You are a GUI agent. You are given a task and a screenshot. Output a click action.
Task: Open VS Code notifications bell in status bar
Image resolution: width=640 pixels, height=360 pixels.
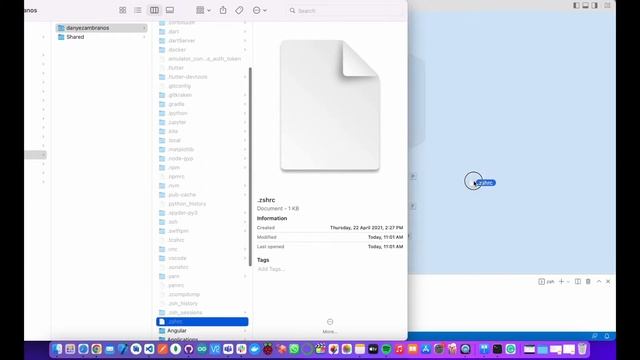[x=607, y=336]
